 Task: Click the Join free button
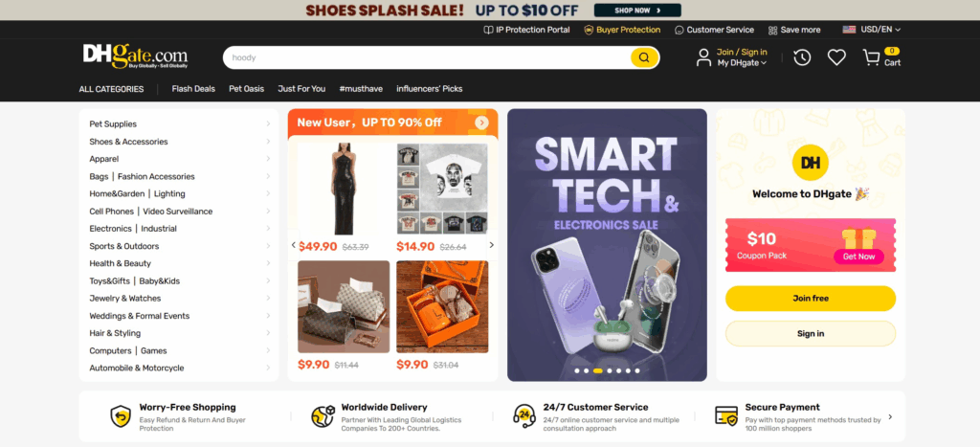tap(811, 299)
